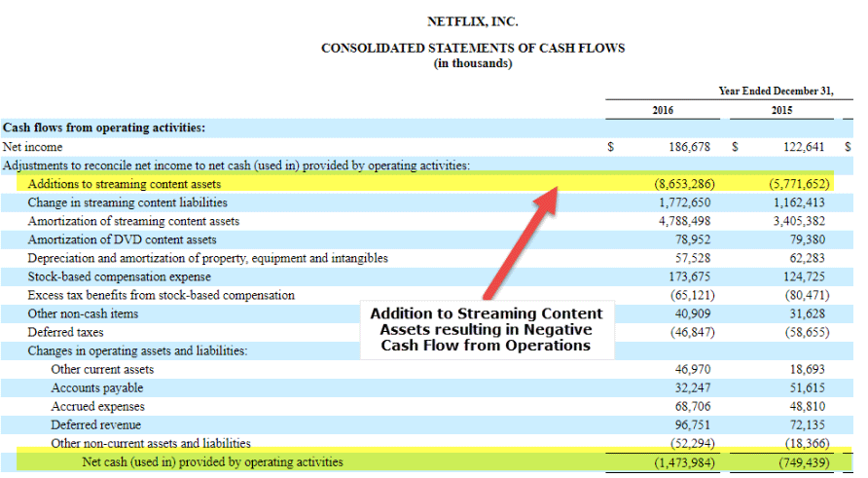Viewport: 868px width, 478px height.
Task: Select net income value 186,678
Action: pyautogui.click(x=689, y=147)
